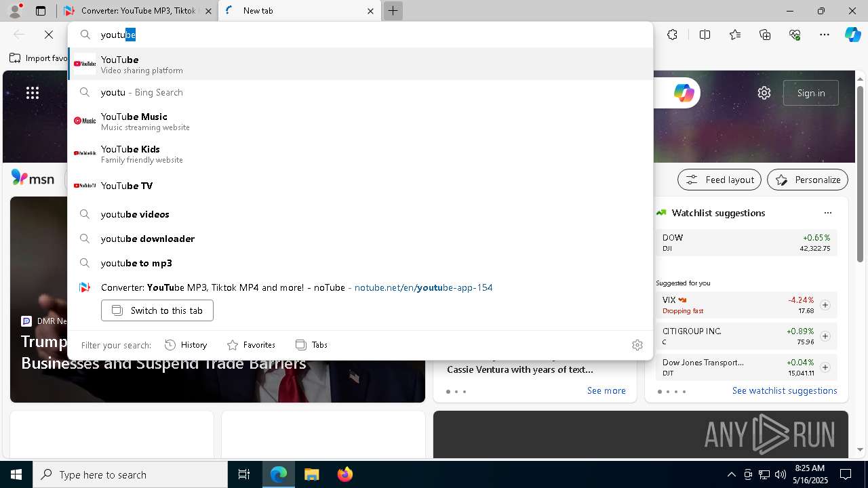Choose the YouTube Kids suggestion
The width and height of the screenshot is (868, 488).
pyautogui.click(x=361, y=154)
